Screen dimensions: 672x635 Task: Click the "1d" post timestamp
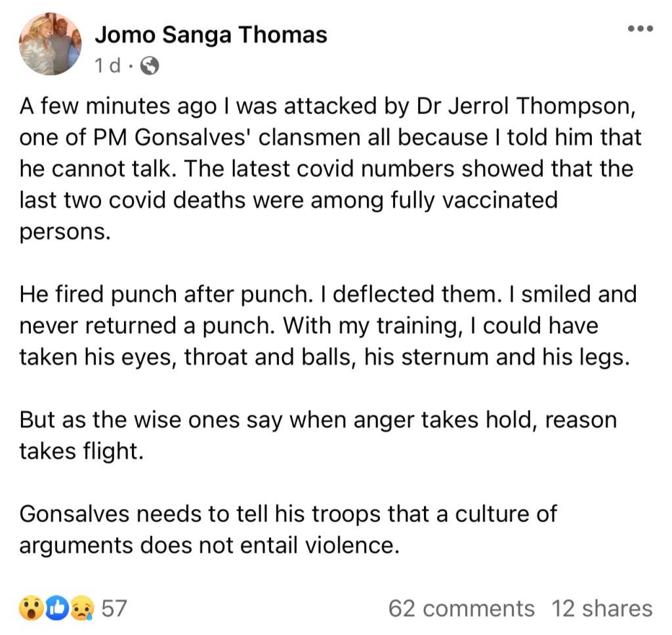click(108, 66)
